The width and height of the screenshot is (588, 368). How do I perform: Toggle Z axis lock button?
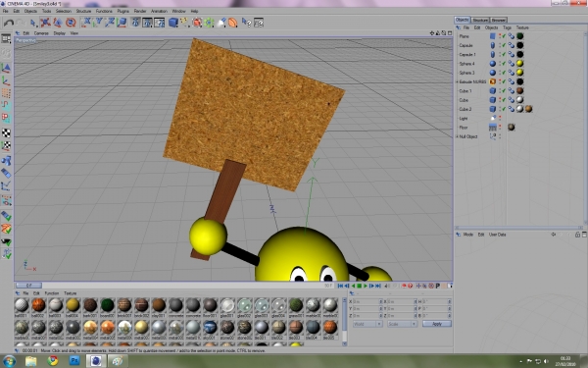(x=110, y=23)
